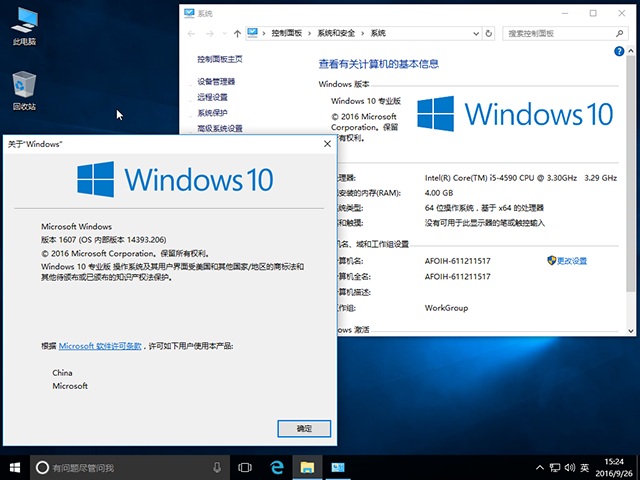Image resolution: width=640 pixels, height=480 pixels.
Task: Click the 搜索控制面板 search box
Action: 560,33
